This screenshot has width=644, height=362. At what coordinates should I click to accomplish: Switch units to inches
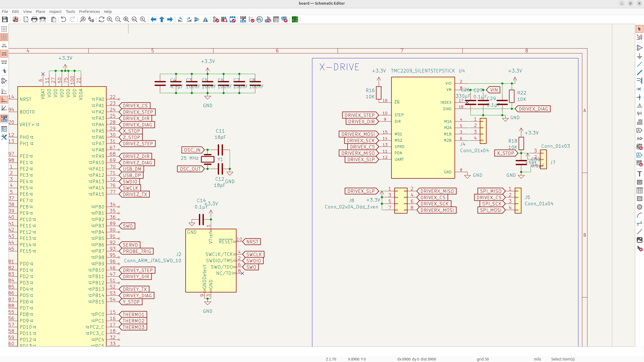click(4, 45)
